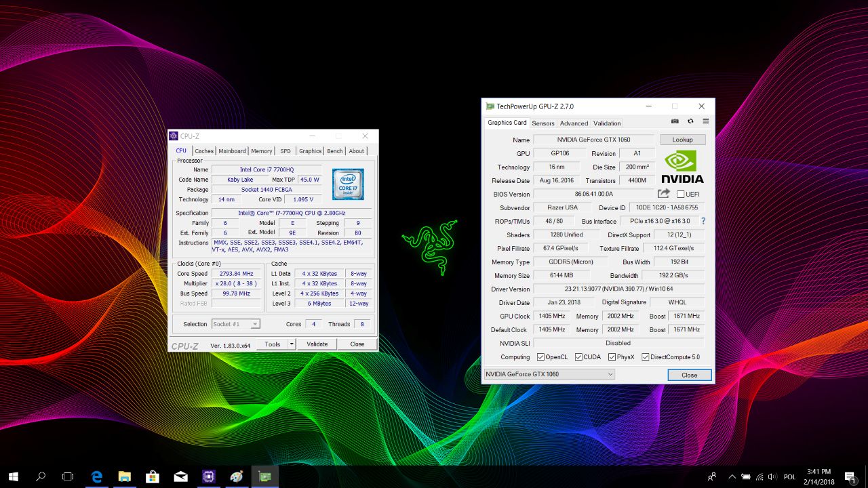Take a GPU-Z screenshot with camera icon
Image resolution: width=868 pixels, height=488 pixels.
675,121
